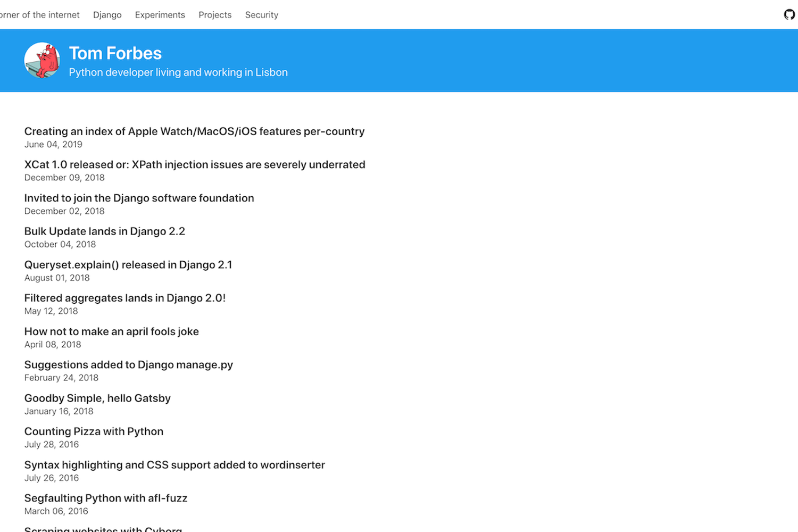798x532 pixels.
Task: Select the date February 24, 2018
Action: [x=61, y=378]
